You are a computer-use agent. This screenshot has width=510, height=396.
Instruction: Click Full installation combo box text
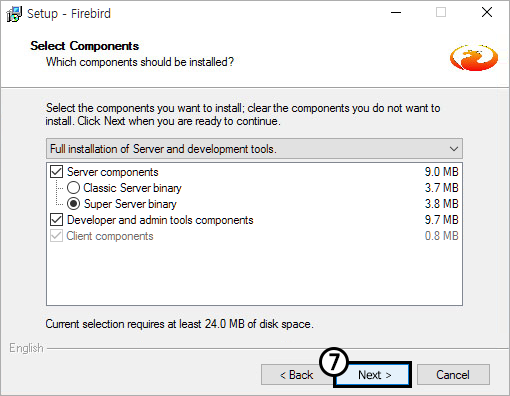[x=163, y=149]
